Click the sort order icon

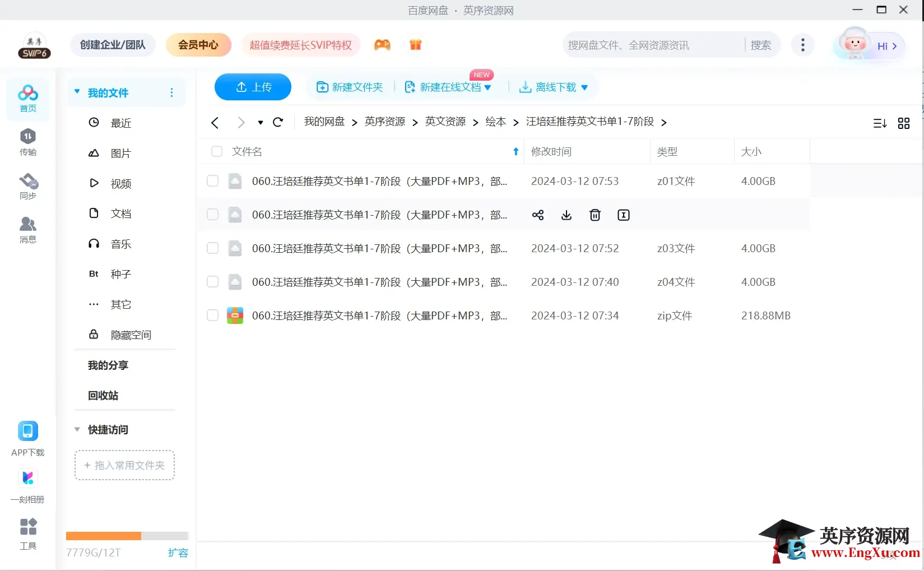880,123
